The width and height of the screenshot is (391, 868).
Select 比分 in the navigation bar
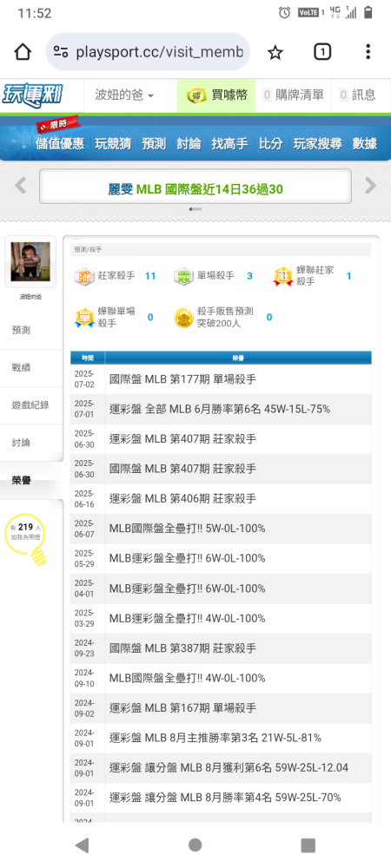pos(271,143)
